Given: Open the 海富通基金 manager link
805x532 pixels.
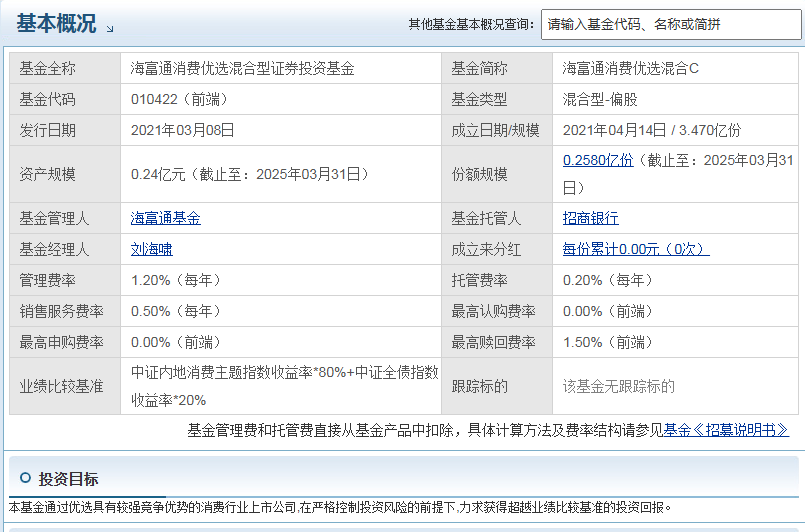Looking at the screenshot, I should (165, 218).
